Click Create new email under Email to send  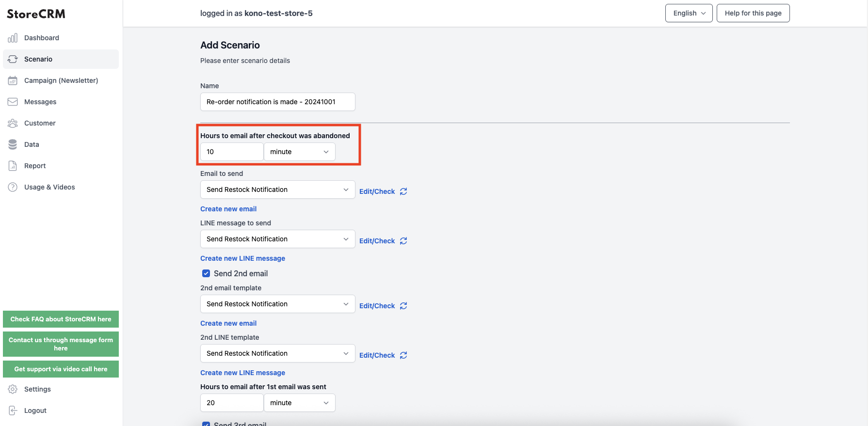pyautogui.click(x=228, y=209)
